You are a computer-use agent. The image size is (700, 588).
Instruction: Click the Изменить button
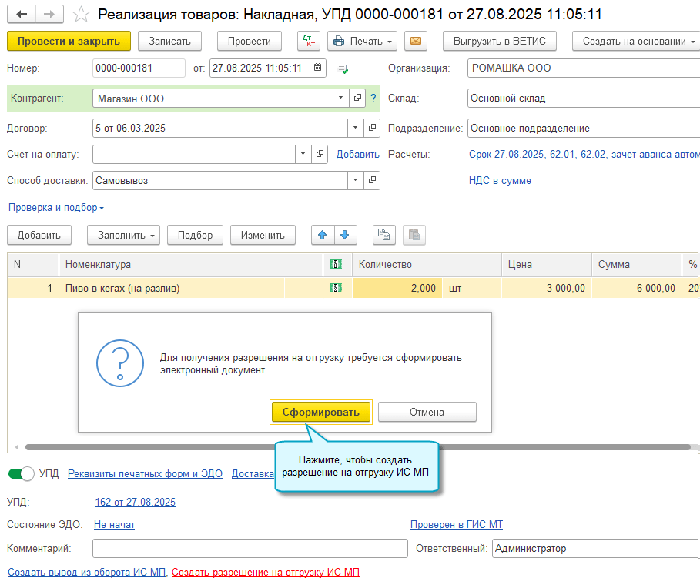click(263, 235)
